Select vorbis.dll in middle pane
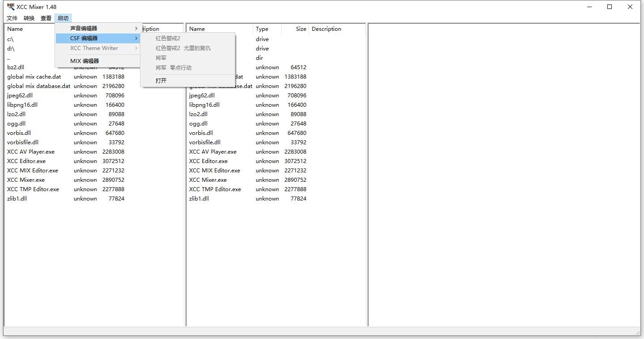Viewport: 644px width, 339px height. 201,133
